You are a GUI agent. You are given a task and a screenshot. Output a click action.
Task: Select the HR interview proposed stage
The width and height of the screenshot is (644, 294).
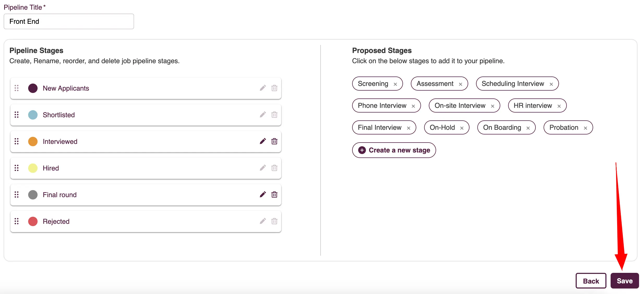533,105
